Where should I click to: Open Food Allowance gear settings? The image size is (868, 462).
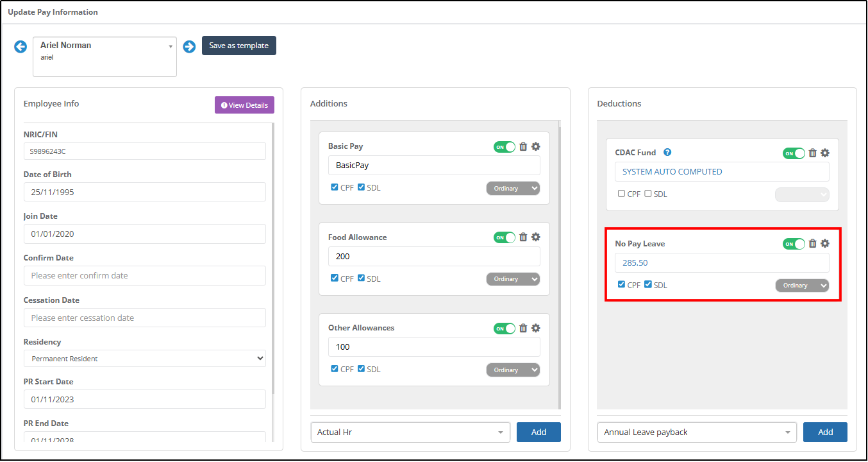point(536,237)
